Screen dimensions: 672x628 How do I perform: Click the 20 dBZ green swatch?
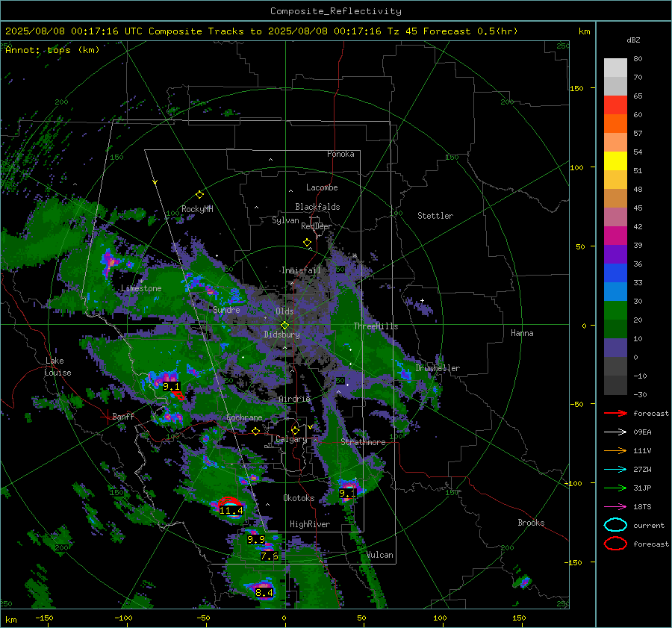615,311
